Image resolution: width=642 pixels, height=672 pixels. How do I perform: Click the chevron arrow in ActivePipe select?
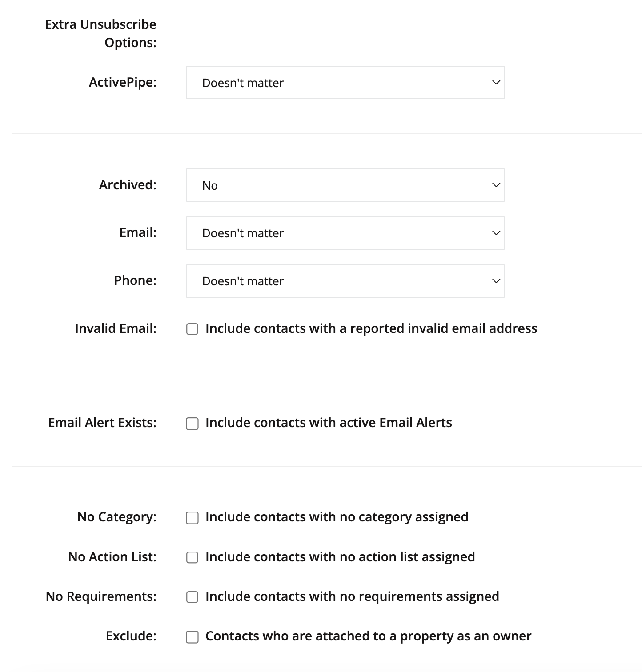tap(496, 83)
